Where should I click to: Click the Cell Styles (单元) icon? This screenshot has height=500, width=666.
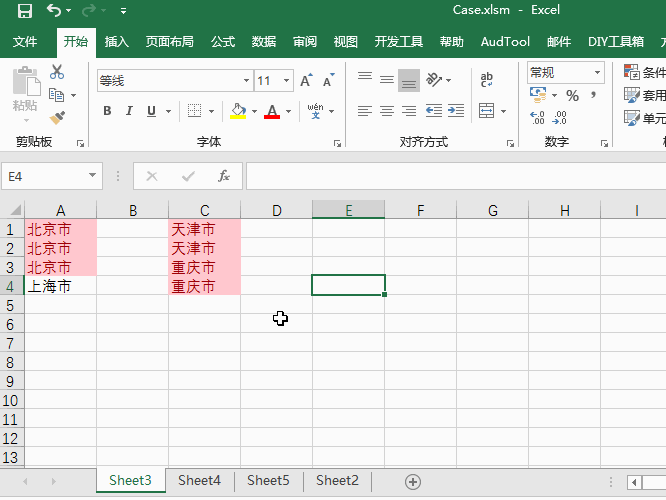[632, 118]
